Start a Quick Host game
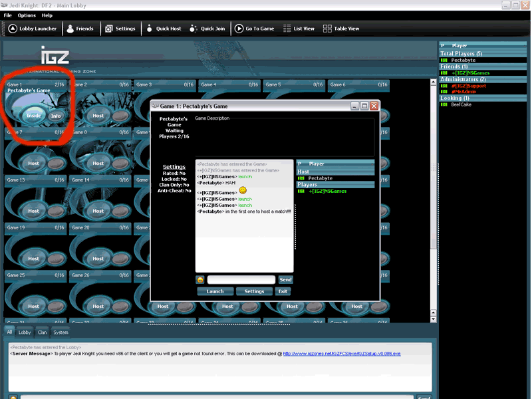532x399 pixels. (x=164, y=29)
